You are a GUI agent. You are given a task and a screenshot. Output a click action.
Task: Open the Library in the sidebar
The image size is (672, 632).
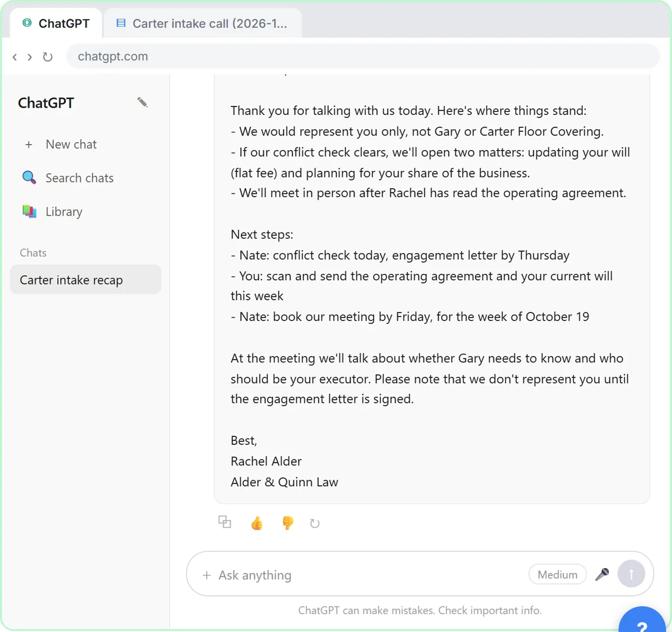pos(86,212)
